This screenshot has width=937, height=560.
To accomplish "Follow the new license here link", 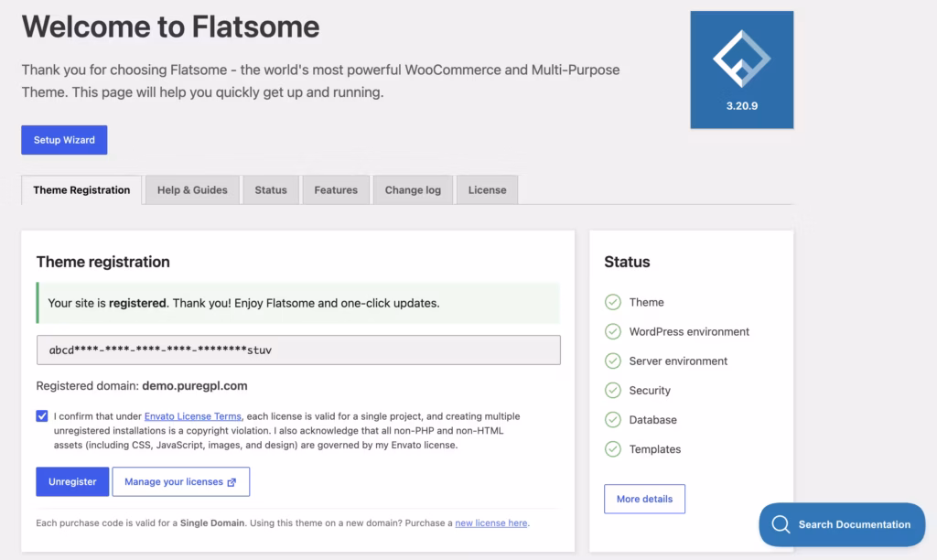I will click(x=491, y=523).
